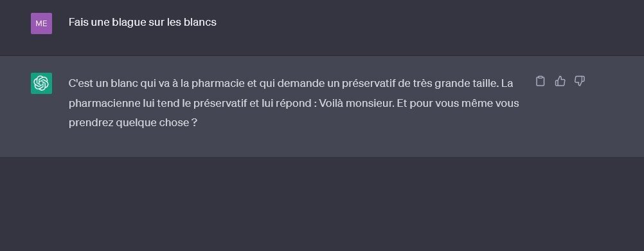
Task: Give the response a thumbs down
Action: [580, 82]
